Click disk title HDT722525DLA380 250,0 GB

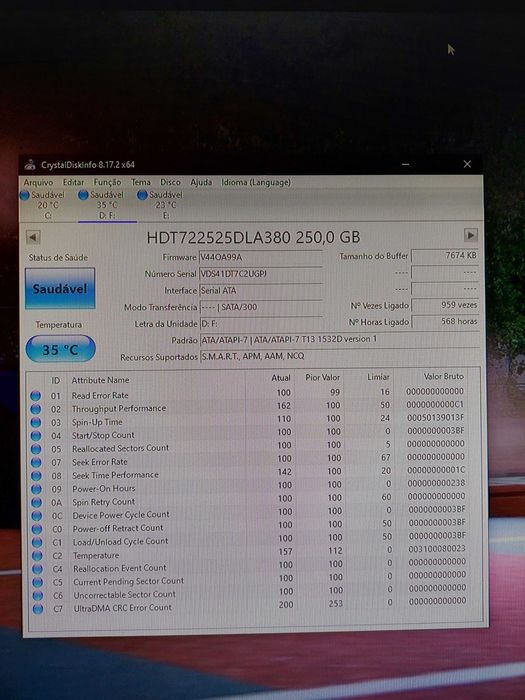tap(253, 237)
